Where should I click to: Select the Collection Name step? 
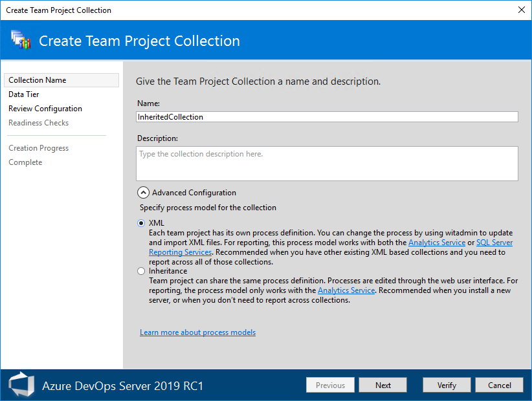coord(38,80)
